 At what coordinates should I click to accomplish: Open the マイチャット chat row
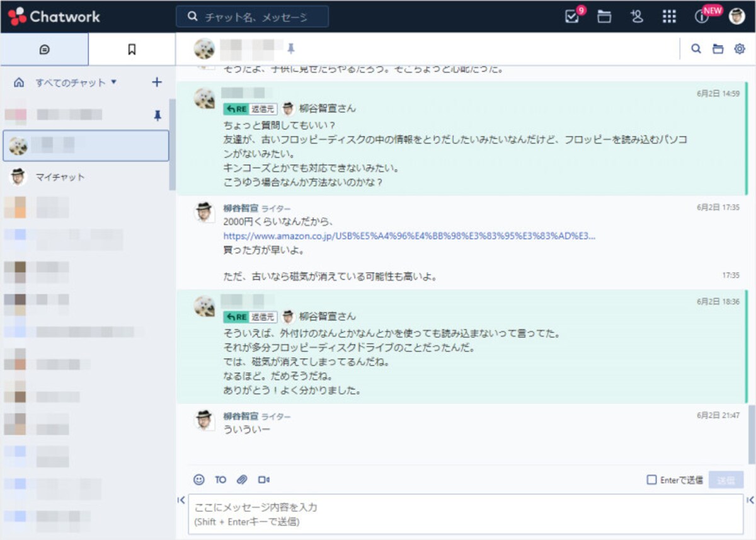[x=85, y=177]
